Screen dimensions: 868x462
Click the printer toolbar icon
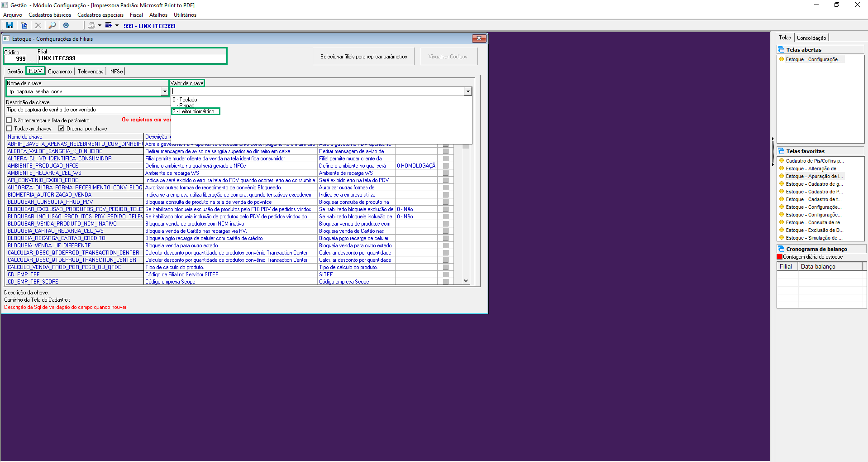click(91, 25)
